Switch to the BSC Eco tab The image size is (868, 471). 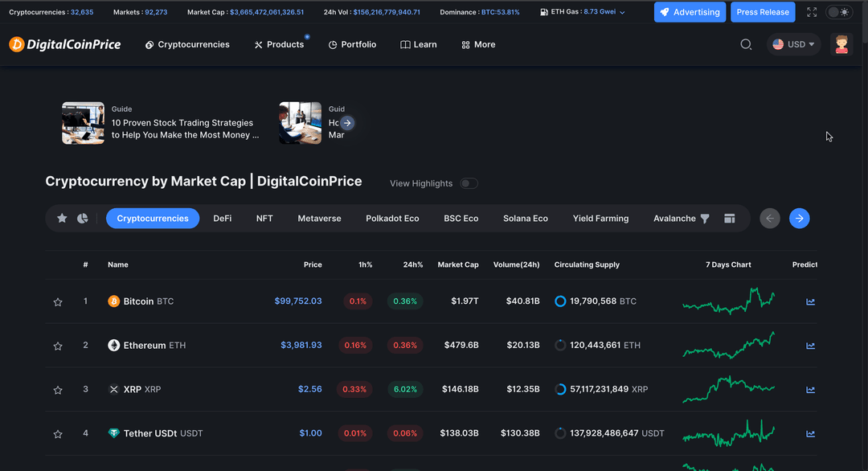[x=461, y=218]
